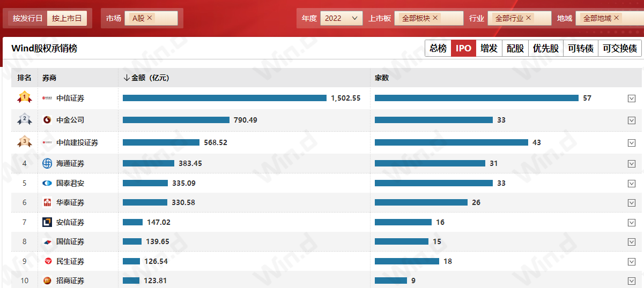The width and height of the screenshot is (644, 288).
Task: Open the 地域 selection box
Action: click(609, 18)
